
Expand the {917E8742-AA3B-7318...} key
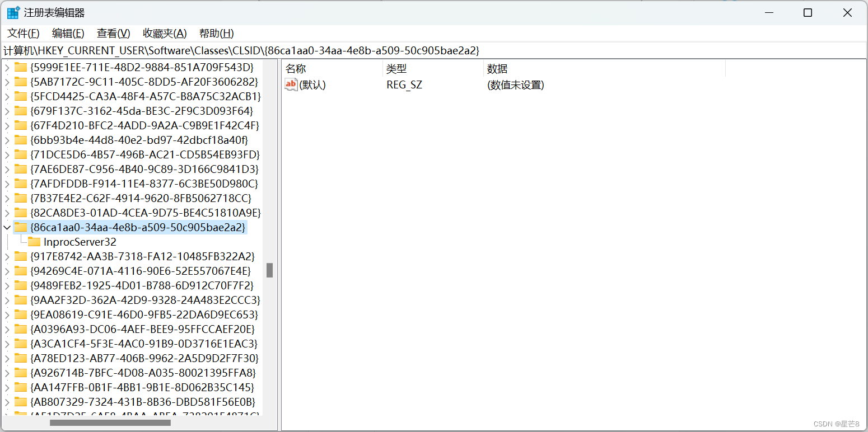(x=7, y=256)
